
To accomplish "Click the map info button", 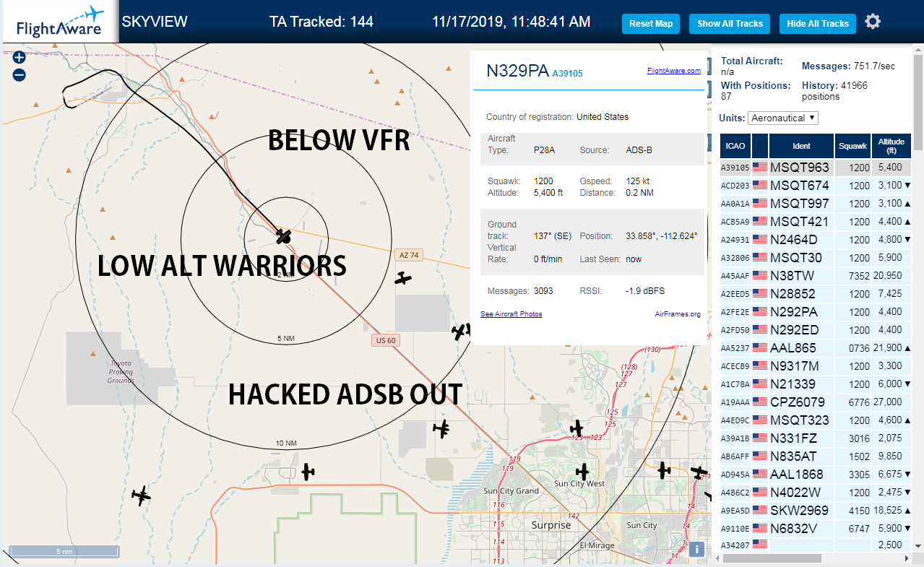I will click(x=696, y=549).
